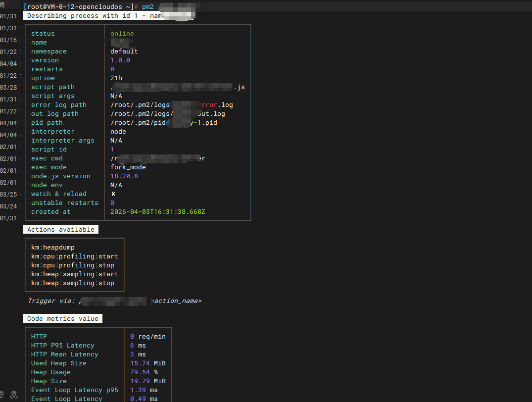Click the fork_mode exec mode value
Viewport: 532px width, 402px height.
pyautogui.click(x=128, y=167)
